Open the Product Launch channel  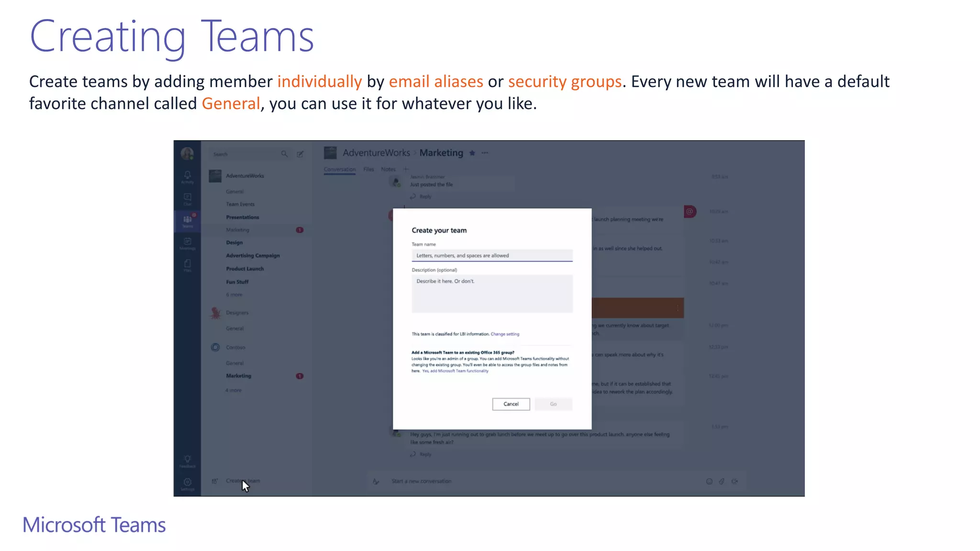(x=245, y=269)
